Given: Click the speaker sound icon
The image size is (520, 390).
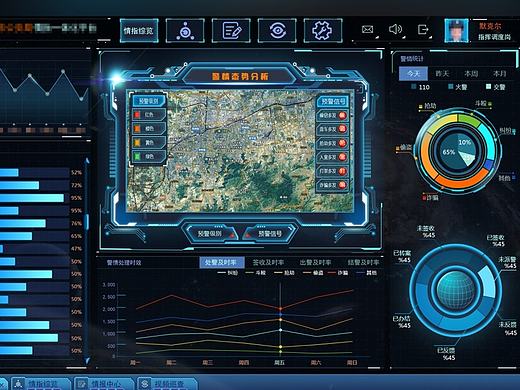Looking at the screenshot, I should pos(395,29).
